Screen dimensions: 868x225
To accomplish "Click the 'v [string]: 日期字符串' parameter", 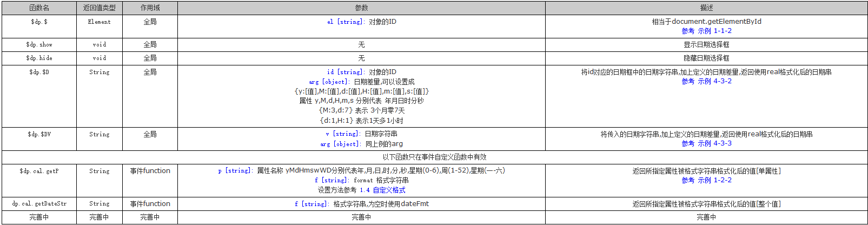I will click(361, 134).
